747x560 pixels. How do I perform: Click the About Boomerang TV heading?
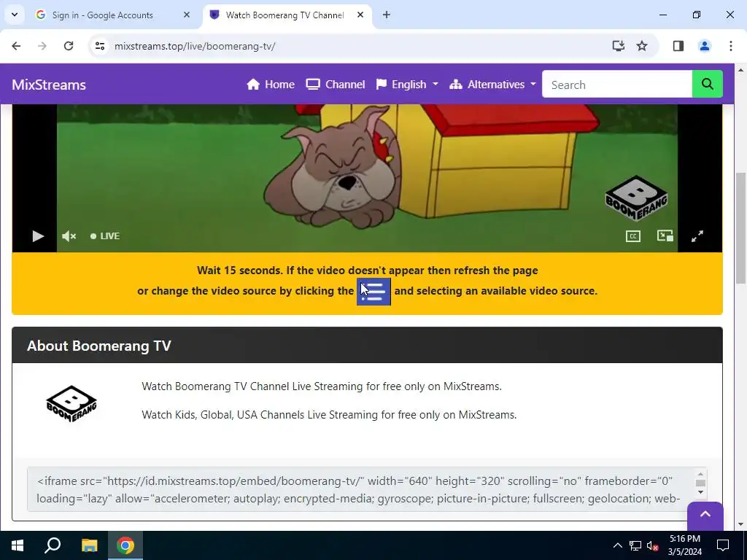(x=99, y=346)
